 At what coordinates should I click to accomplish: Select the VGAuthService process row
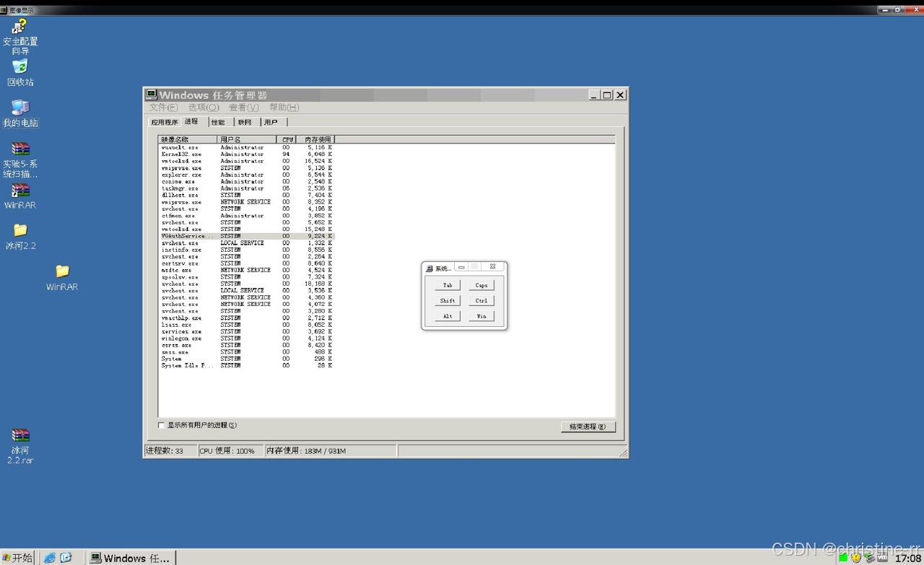click(247, 236)
